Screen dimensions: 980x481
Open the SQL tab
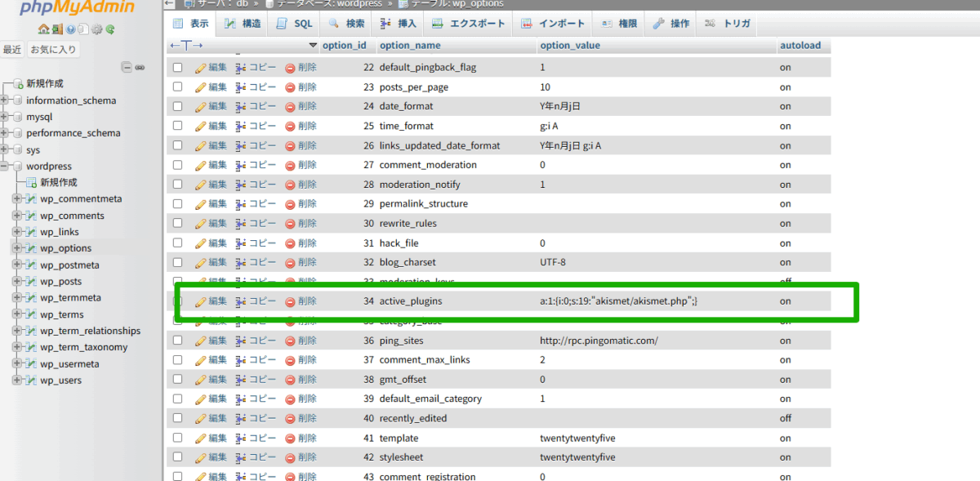(294, 24)
